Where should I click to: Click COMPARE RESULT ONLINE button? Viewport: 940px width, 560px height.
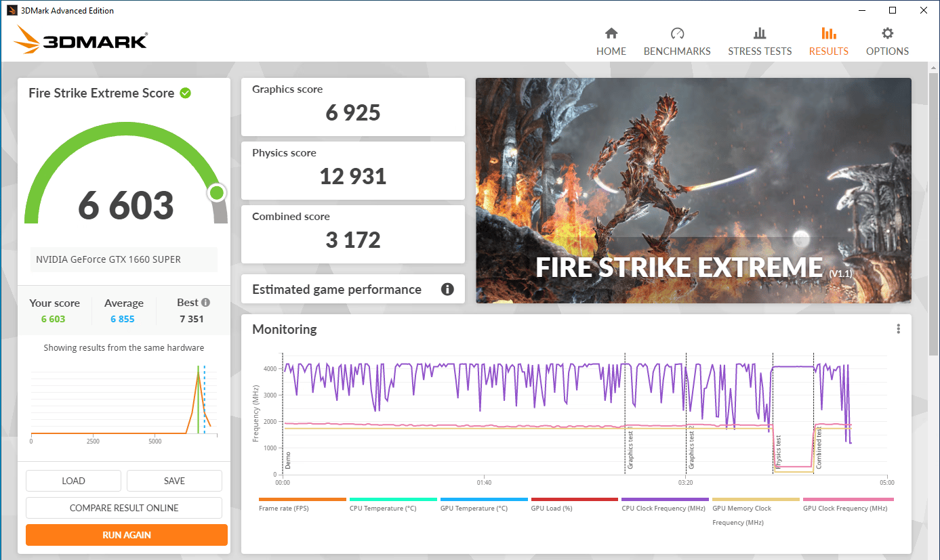(x=124, y=508)
